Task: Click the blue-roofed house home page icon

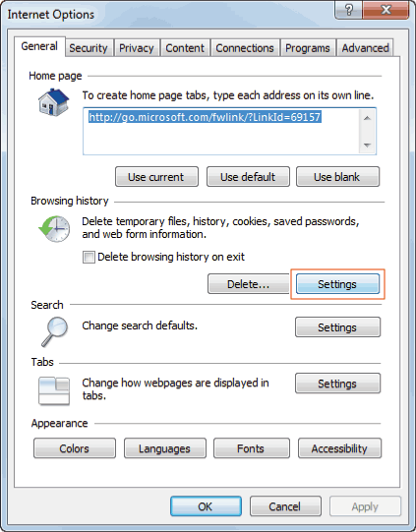Action: pos(54,102)
